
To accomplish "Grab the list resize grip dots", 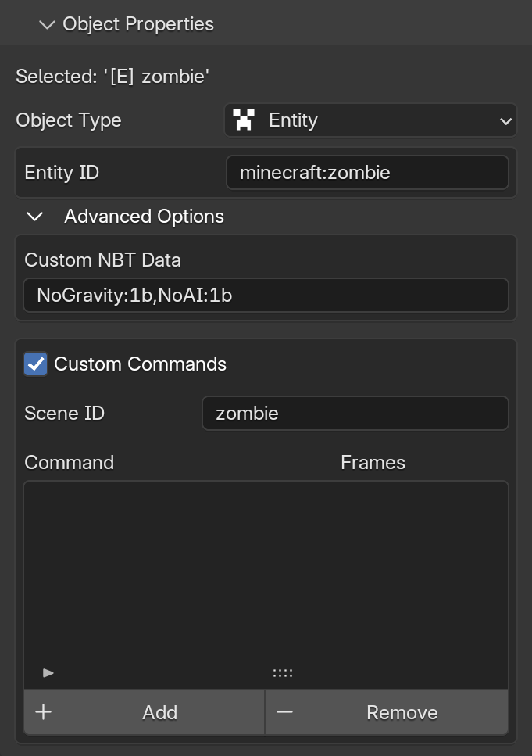I will 282,673.
